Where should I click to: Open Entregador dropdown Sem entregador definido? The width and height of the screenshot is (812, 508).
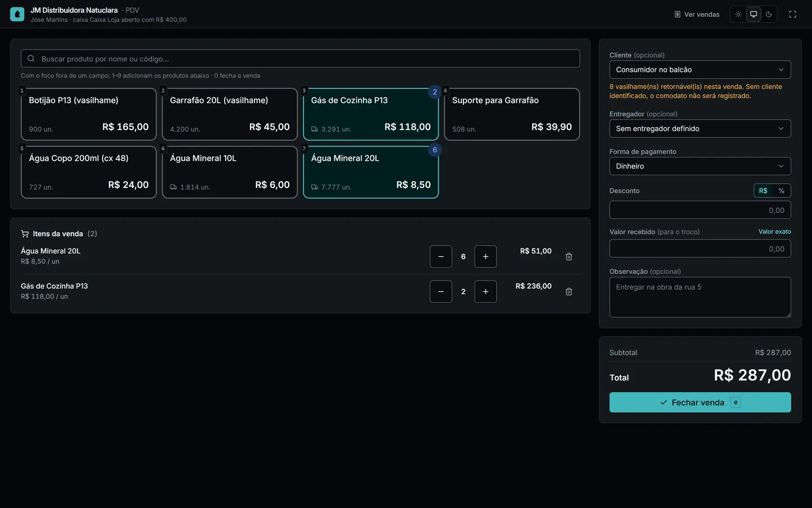700,129
